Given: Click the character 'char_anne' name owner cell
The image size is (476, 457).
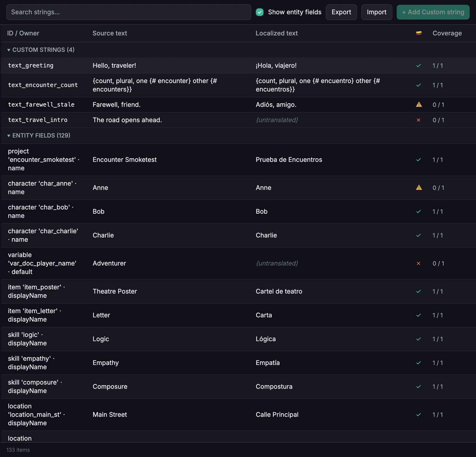Looking at the screenshot, I should point(42,188).
